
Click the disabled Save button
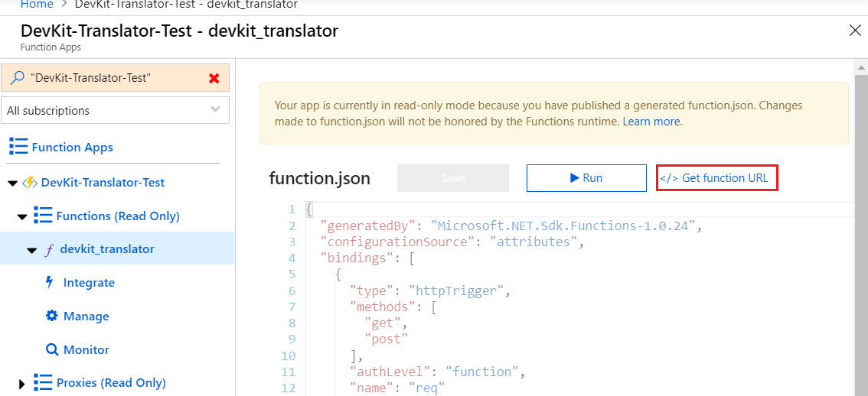453,178
